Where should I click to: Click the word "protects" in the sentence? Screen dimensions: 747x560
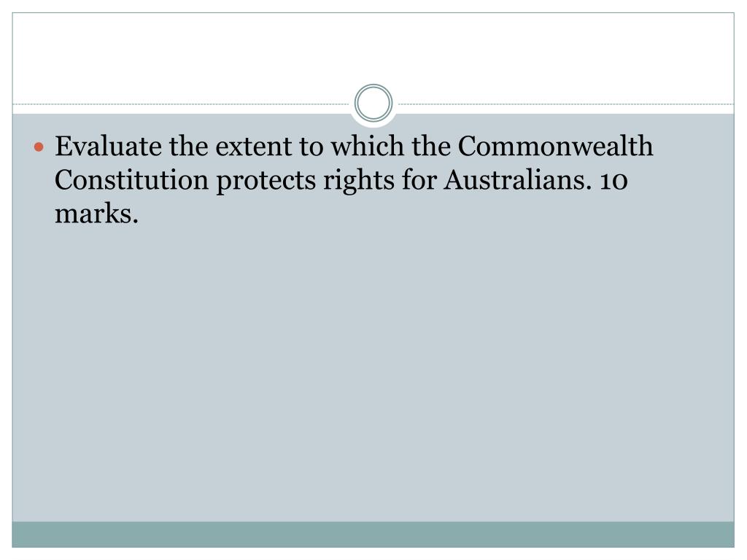click(x=266, y=182)
